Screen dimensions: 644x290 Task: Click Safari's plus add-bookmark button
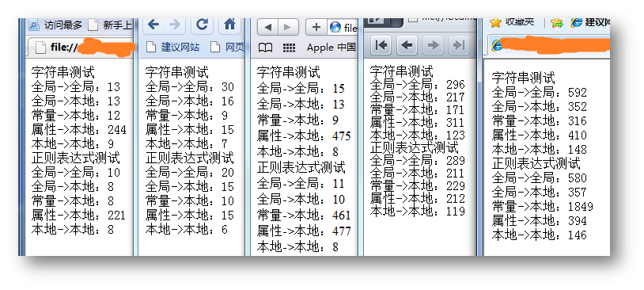tap(316, 28)
